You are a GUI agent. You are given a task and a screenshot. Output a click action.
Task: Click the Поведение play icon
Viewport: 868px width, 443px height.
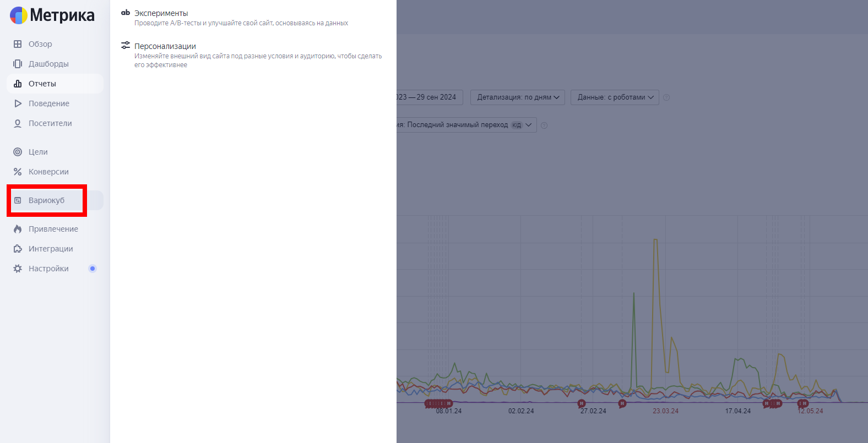click(x=18, y=103)
